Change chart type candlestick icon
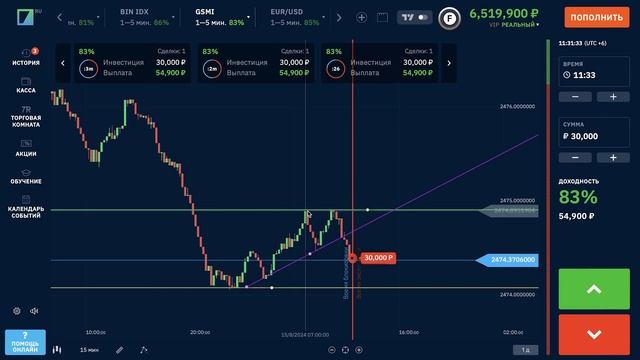 coord(57,350)
